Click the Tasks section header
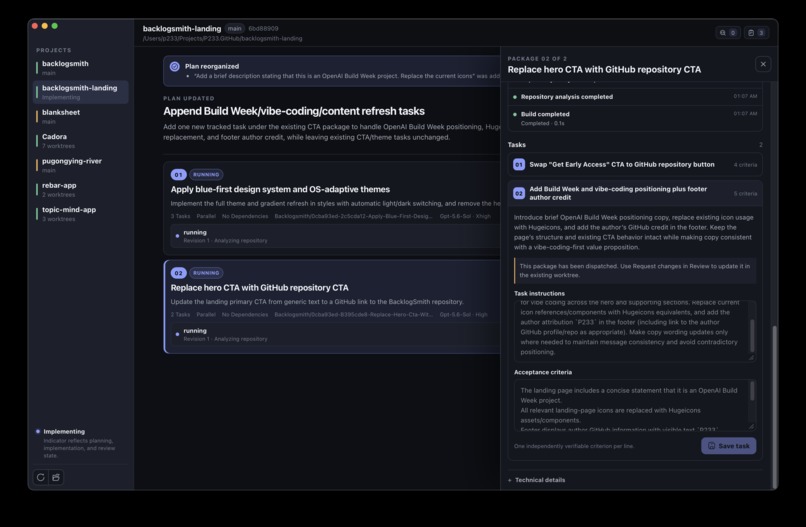The height and width of the screenshot is (527, 806). [517, 145]
